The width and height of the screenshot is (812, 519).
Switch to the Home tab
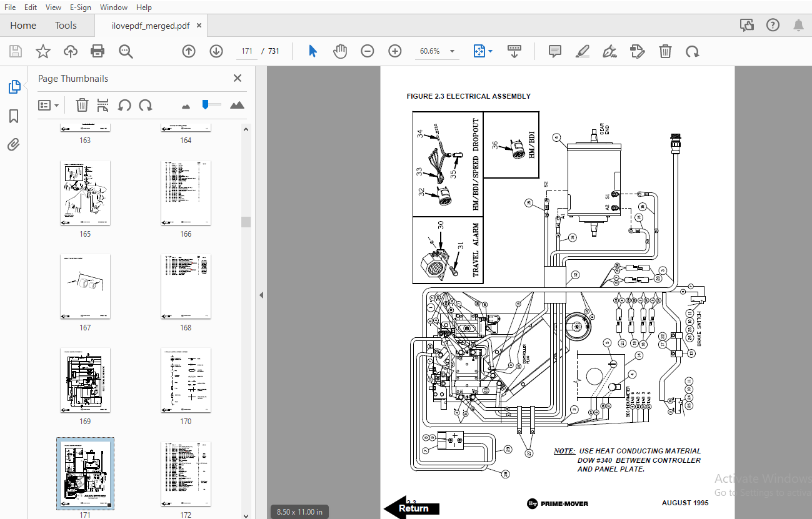point(23,26)
